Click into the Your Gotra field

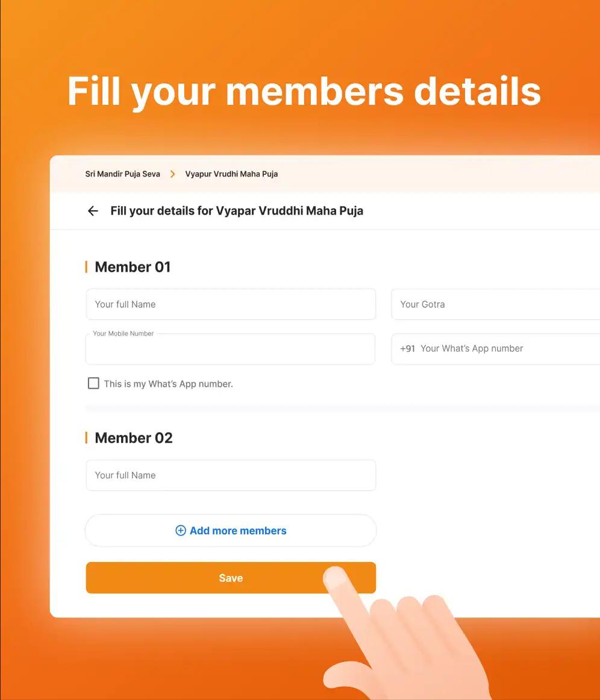pos(494,304)
